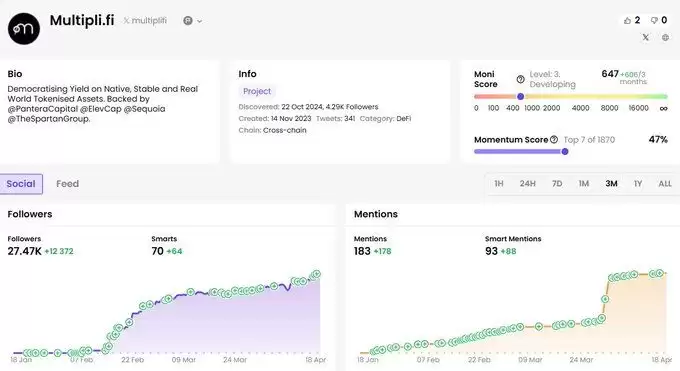Expand the dropdown chevron next to the handle

pyautogui.click(x=199, y=21)
